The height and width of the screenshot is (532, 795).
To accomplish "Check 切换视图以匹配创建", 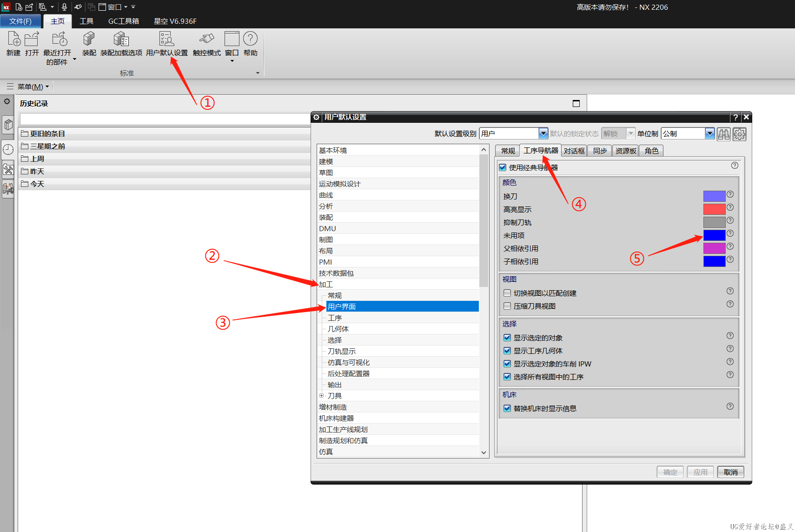I will pyautogui.click(x=507, y=293).
